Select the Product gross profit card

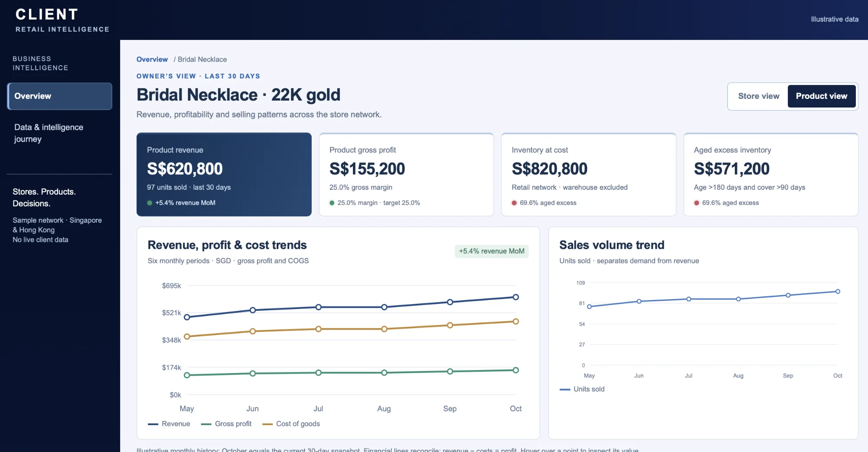point(406,175)
